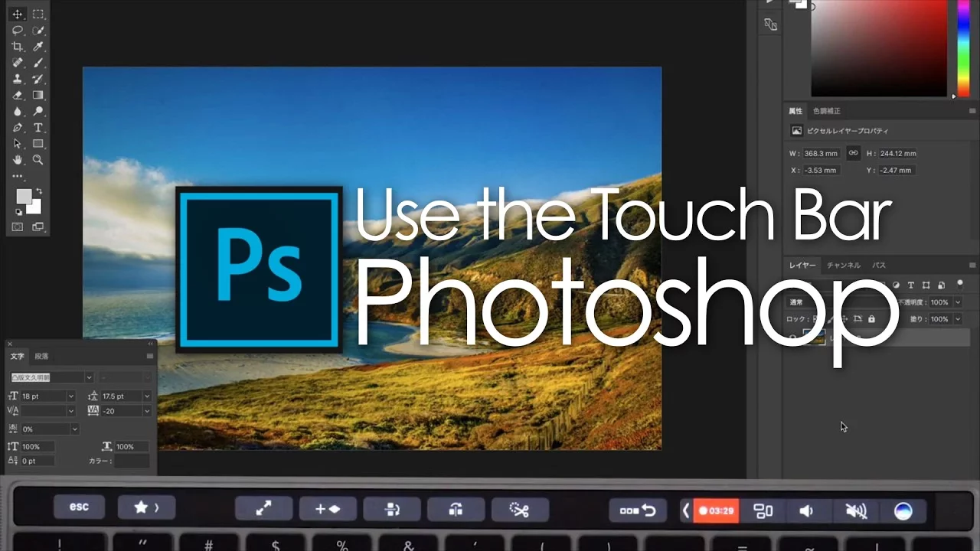
Task: Click the white background color swatch
Action: tap(36, 208)
